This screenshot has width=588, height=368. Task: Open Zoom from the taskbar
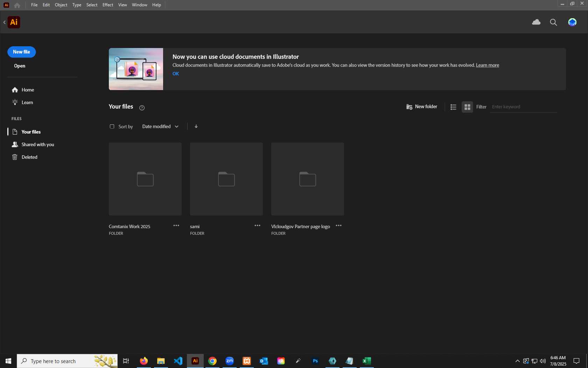(229, 361)
